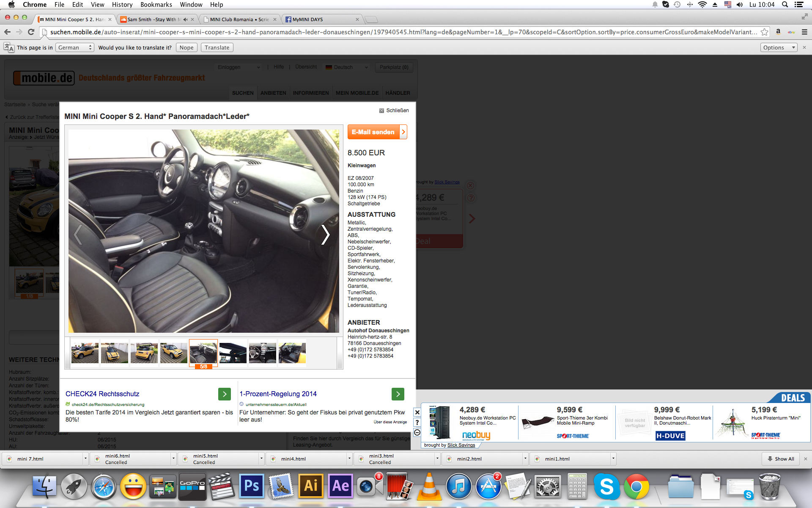Open the Bookmarks menu

point(156,5)
